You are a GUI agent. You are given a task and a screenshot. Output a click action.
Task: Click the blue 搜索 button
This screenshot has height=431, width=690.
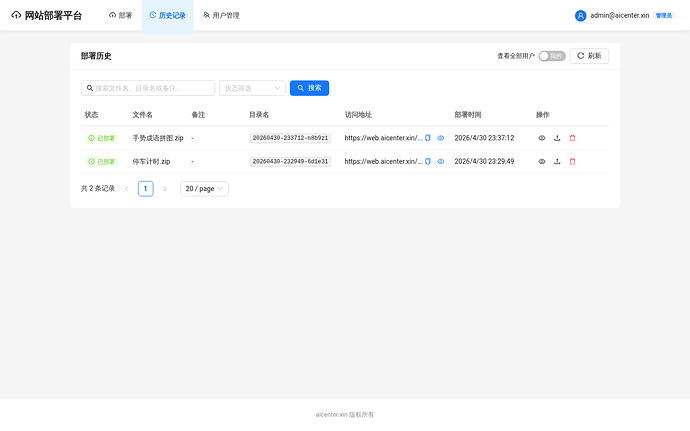(309, 88)
